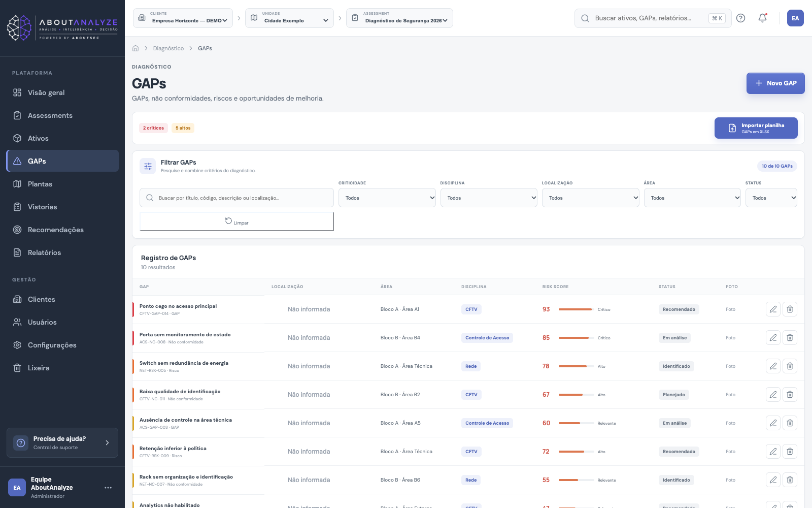
Task: Navigate to Assessments in the sidebar
Action: pos(62,115)
